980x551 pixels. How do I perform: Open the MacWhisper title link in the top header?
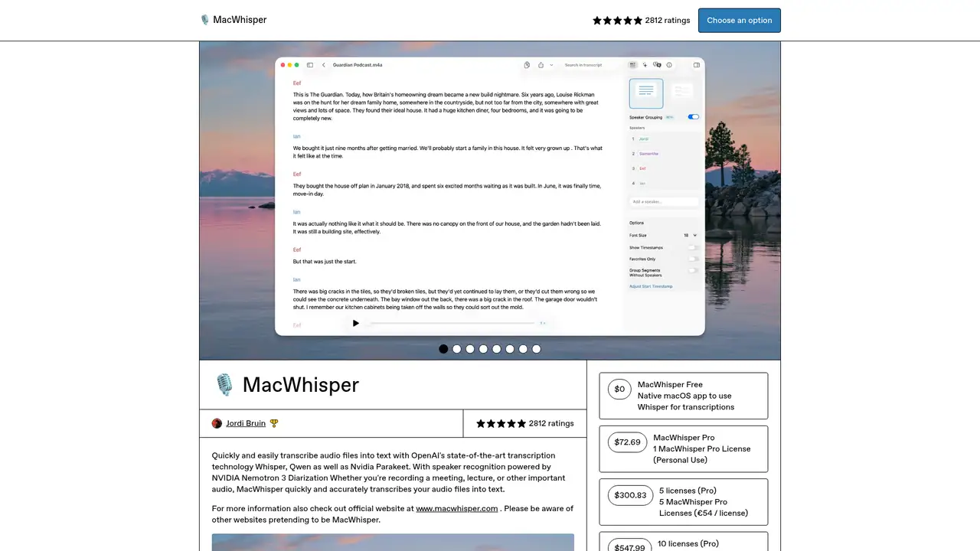(240, 20)
